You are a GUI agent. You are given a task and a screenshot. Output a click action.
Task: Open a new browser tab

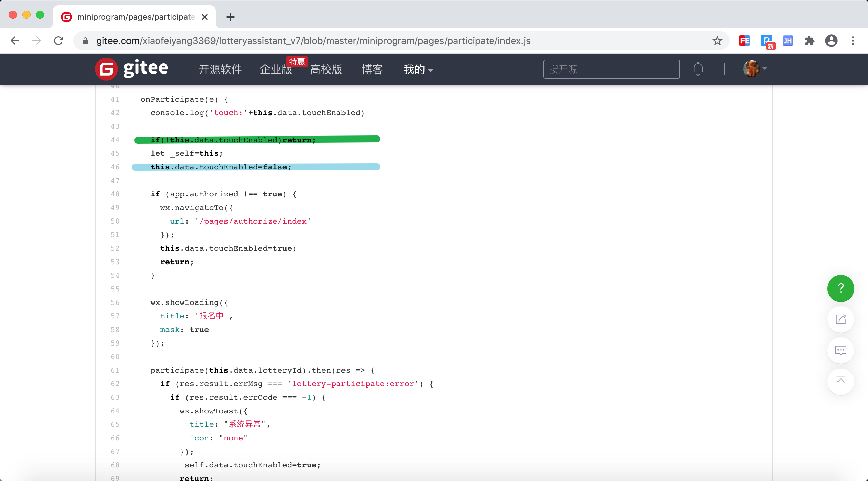[x=231, y=17]
